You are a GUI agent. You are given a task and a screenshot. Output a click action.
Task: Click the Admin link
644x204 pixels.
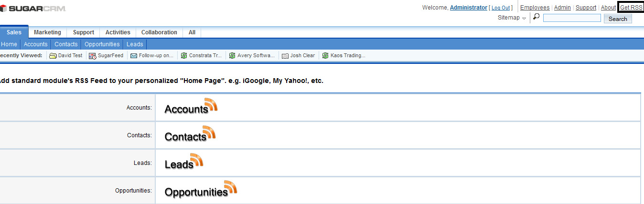point(562,8)
